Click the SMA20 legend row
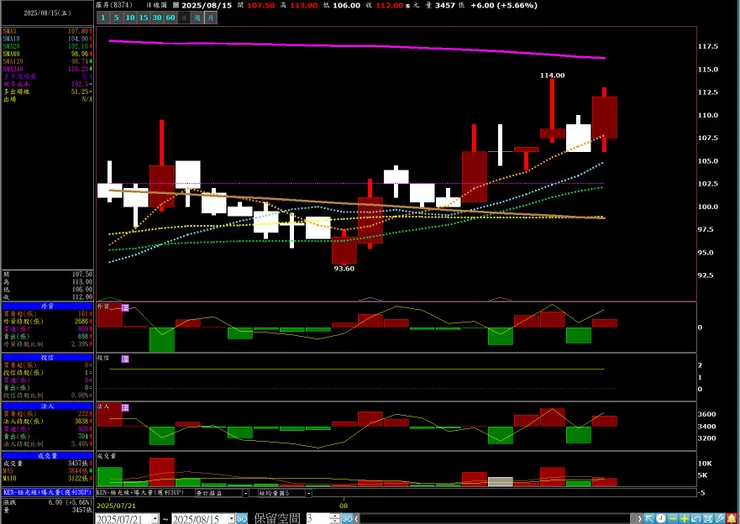The image size is (740, 524). [47, 46]
